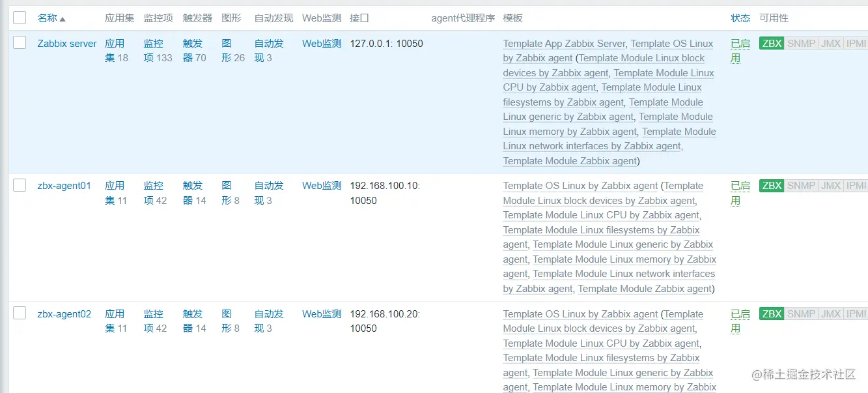Open 触发器 14 for zbx-agent02

click(194, 321)
